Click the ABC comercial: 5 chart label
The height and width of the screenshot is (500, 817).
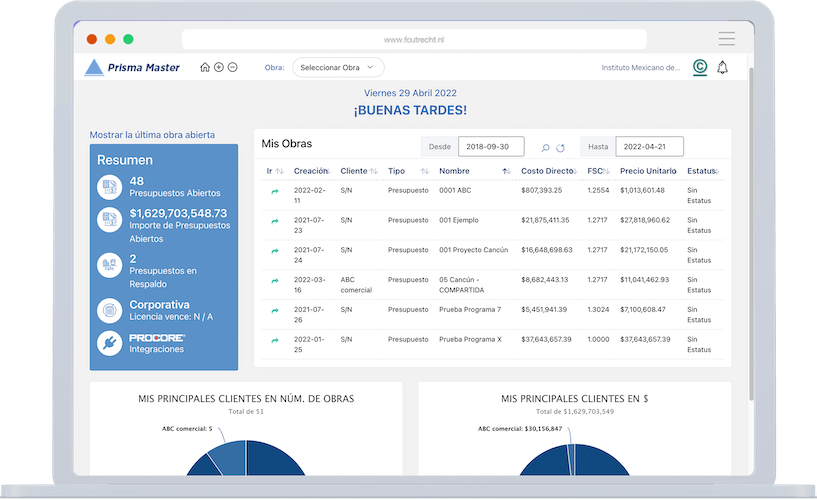coord(187,429)
